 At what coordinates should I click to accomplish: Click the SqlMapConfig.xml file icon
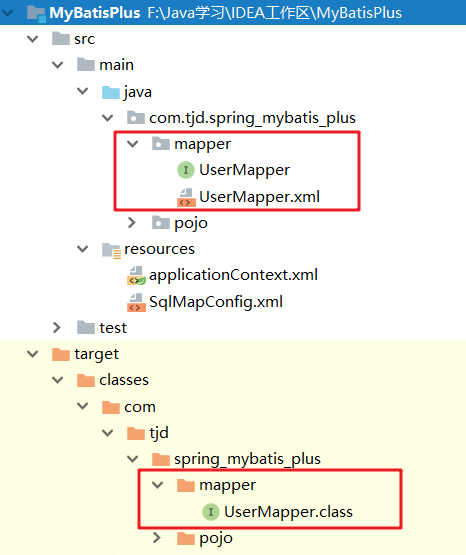point(136,302)
